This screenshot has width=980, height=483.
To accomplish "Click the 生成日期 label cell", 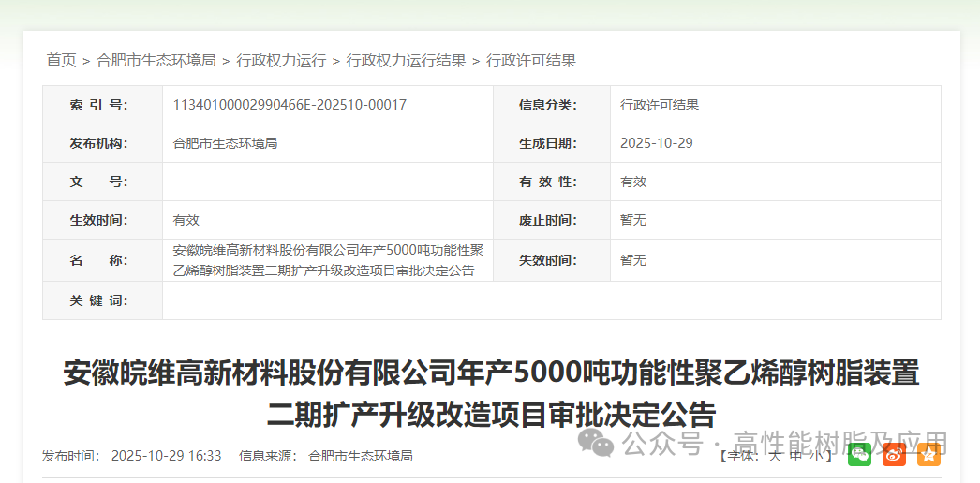I will tap(552, 143).
